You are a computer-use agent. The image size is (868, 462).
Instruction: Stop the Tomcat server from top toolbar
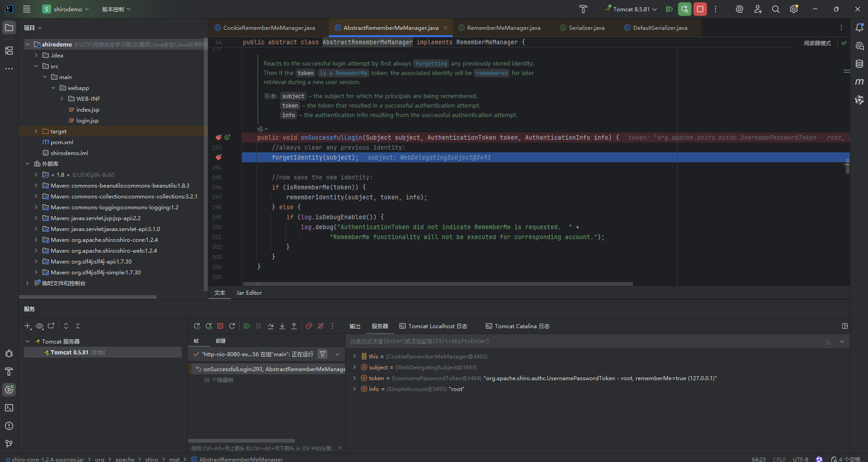(x=700, y=9)
